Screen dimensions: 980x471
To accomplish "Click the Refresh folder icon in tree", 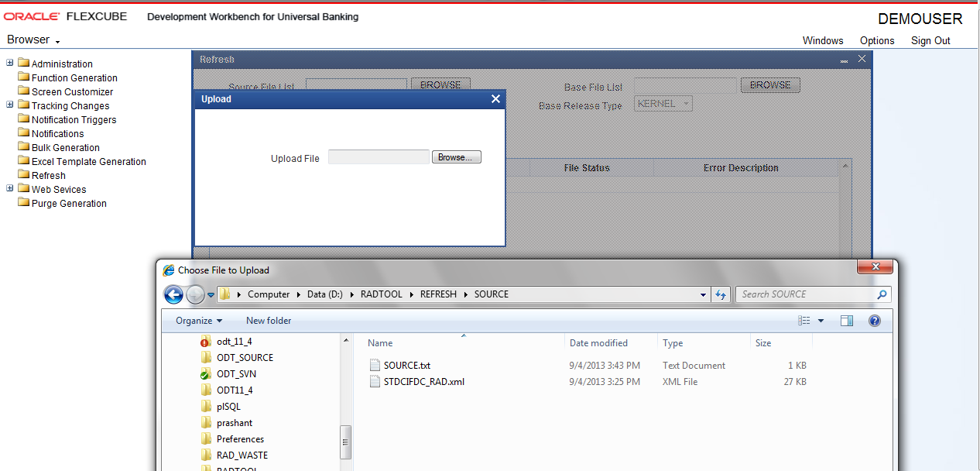I will click(23, 175).
